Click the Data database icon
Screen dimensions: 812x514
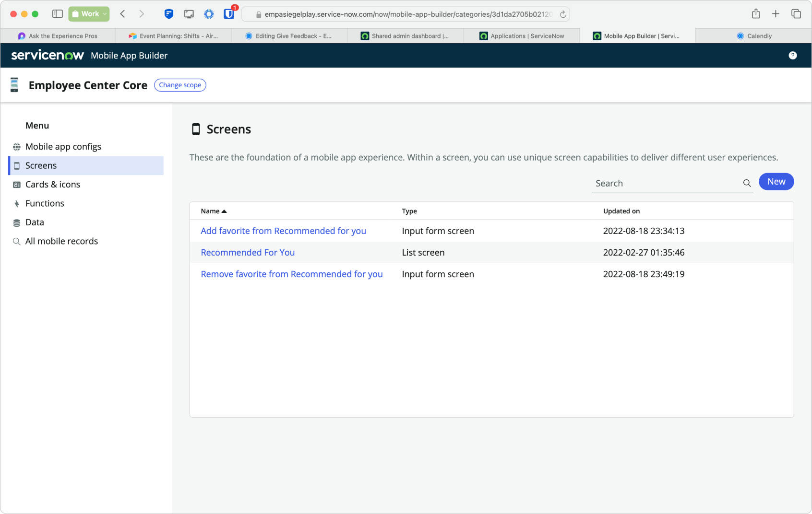(17, 222)
